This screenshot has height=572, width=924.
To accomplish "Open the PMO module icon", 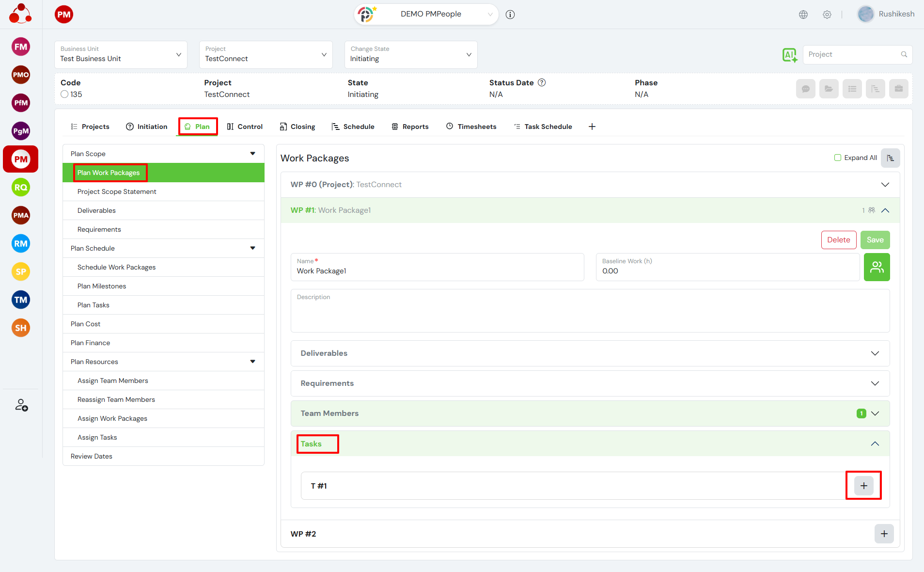I will click(x=21, y=75).
